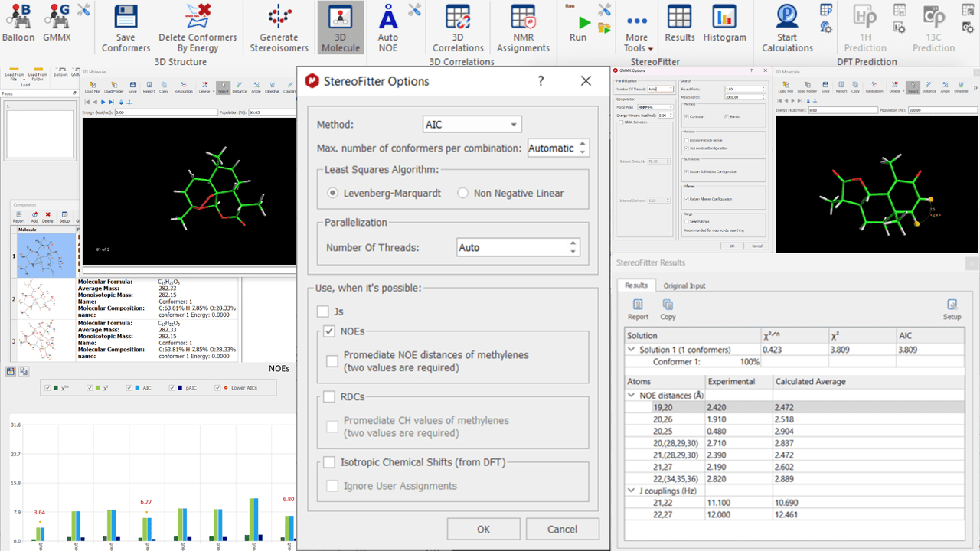Enable Isotropic Chemical Shifts (from DFT)

(329, 461)
